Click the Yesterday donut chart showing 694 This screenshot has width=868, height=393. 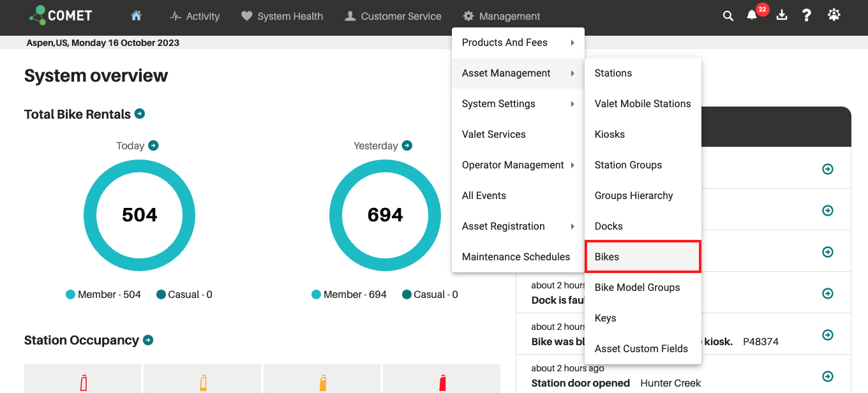click(385, 215)
